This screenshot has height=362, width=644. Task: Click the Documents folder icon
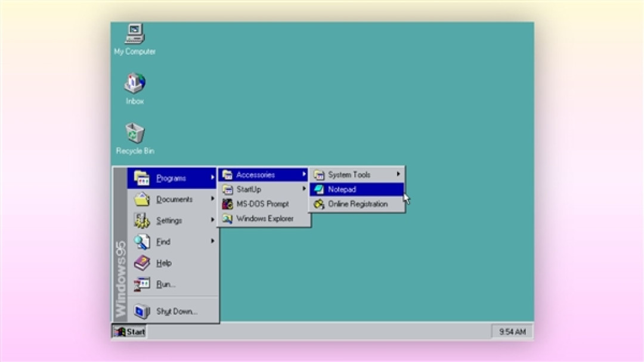pyautogui.click(x=142, y=199)
